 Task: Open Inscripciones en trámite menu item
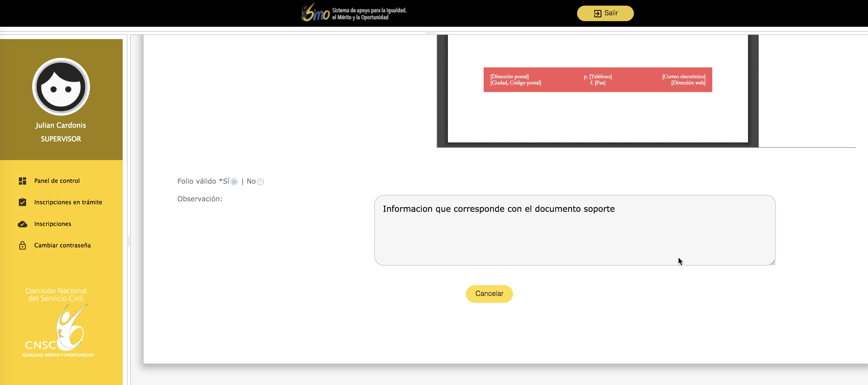pyautogui.click(x=68, y=202)
